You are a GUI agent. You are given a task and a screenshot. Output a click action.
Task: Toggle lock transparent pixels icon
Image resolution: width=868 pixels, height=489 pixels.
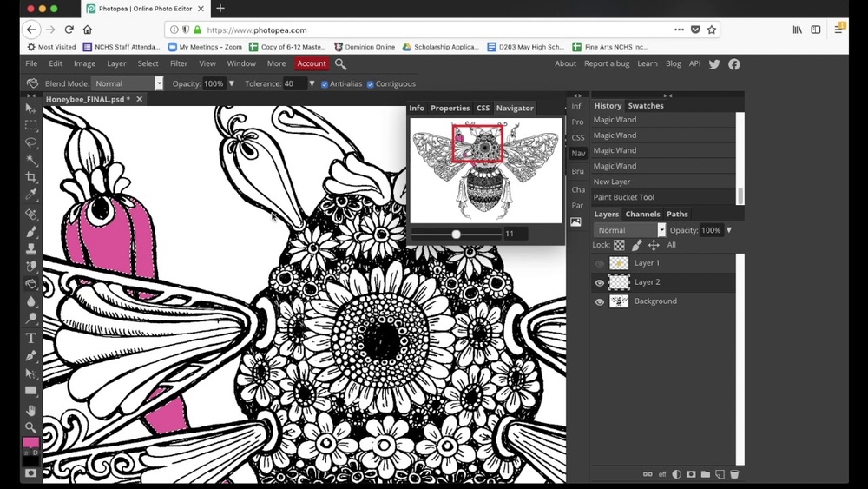(619, 245)
